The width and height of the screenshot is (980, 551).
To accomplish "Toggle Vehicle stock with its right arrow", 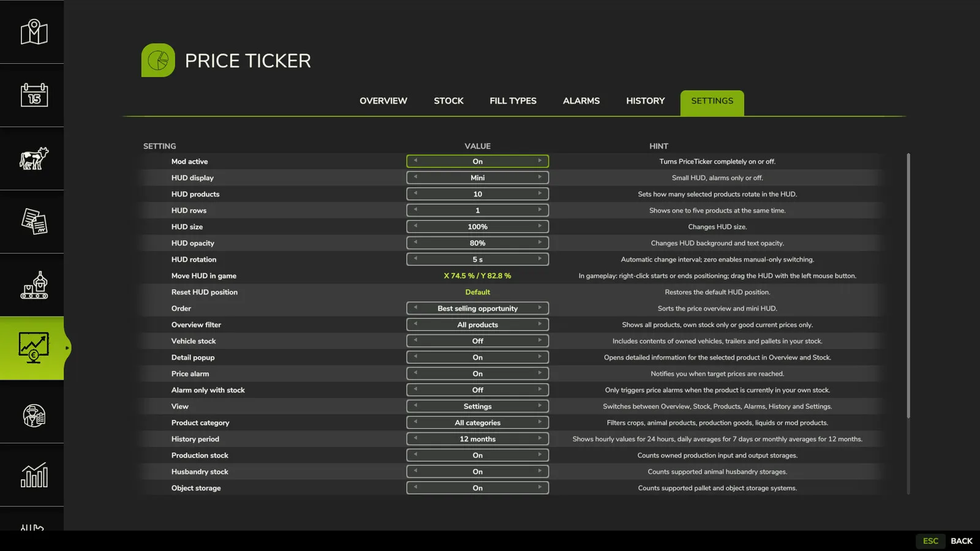I will tap(540, 340).
